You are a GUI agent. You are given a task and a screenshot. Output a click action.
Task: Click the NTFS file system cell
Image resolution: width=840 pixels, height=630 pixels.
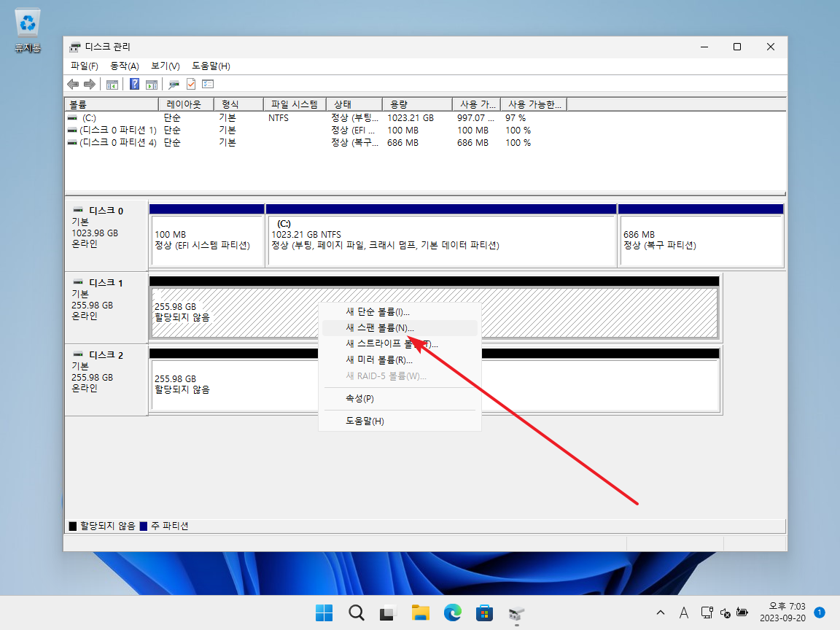pyautogui.click(x=279, y=118)
